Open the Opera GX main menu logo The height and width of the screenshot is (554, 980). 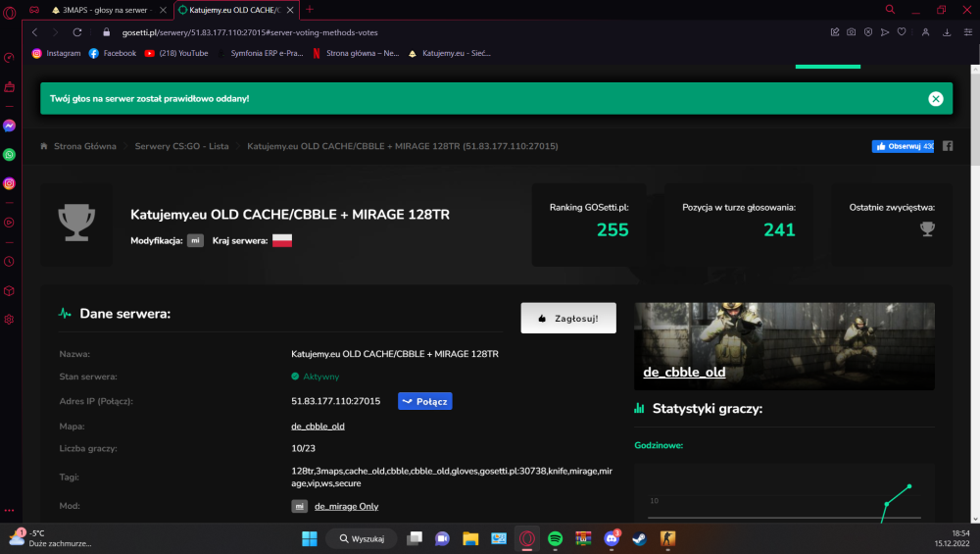[10, 12]
